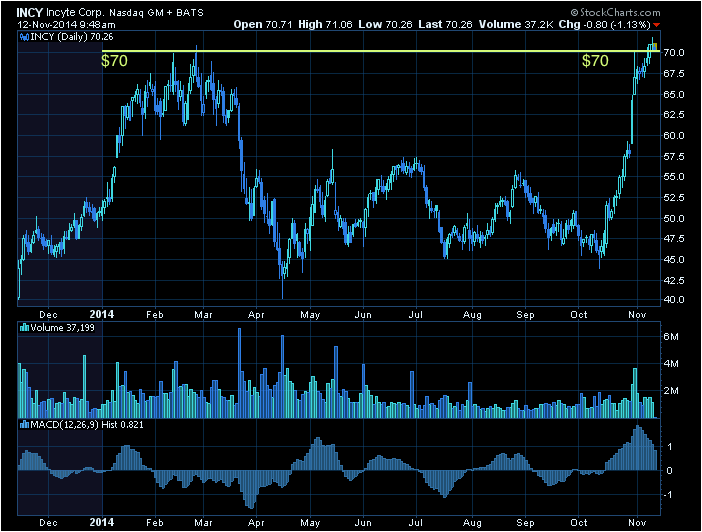Click the bold INCY ticker symbol in header
The height and width of the screenshot is (532, 702).
pos(30,13)
